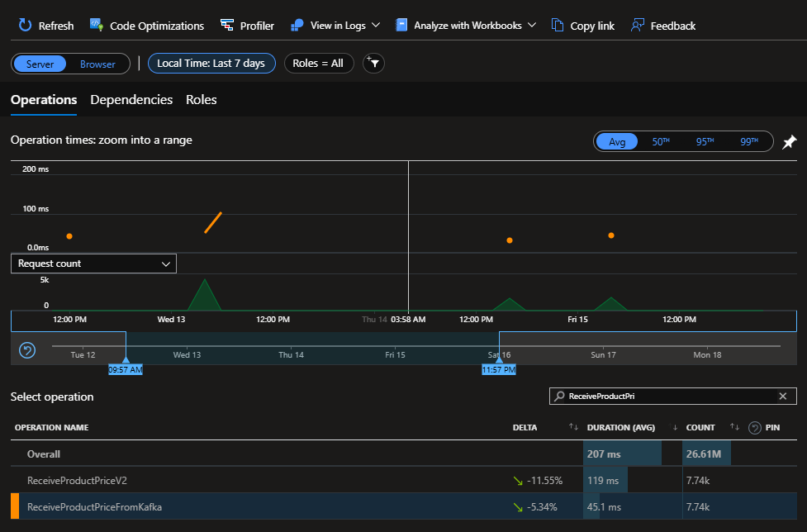Clear the operation search box
This screenshot has width=807, height=532.
(783, 397)
